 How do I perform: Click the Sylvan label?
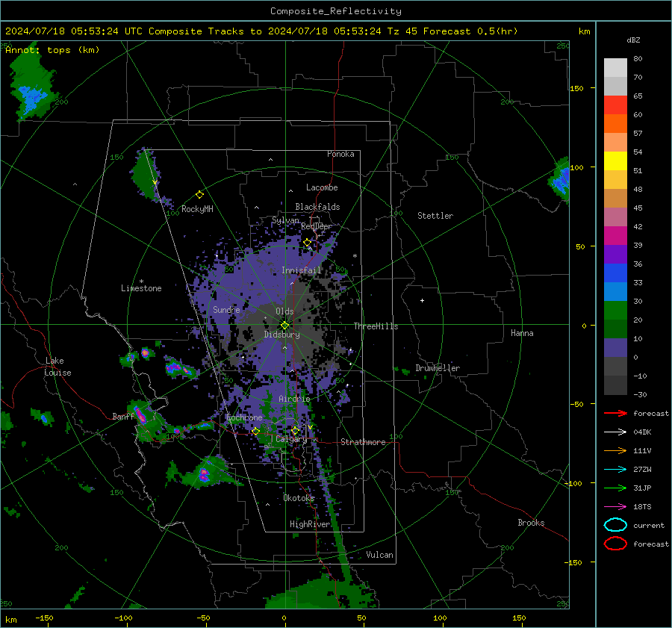pos(285,220)
